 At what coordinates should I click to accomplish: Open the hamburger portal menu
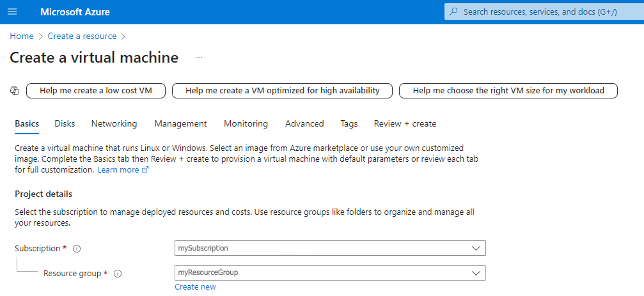pos(12,12)
